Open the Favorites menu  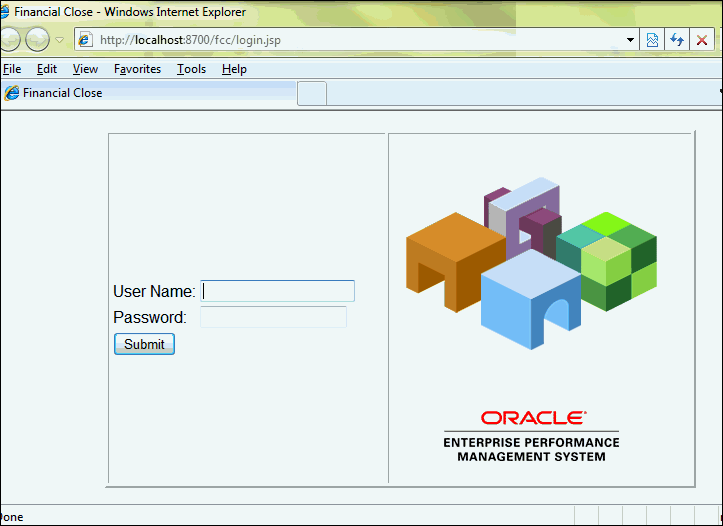pyautogui.click(x=137, y=69)
